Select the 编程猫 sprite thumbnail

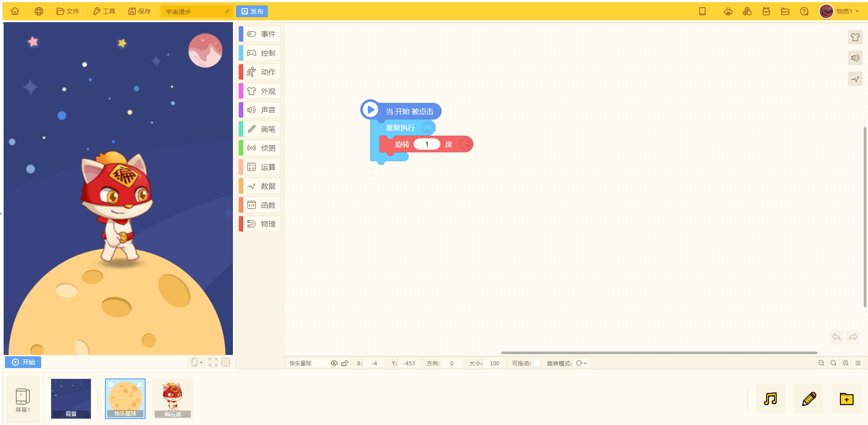173,399
